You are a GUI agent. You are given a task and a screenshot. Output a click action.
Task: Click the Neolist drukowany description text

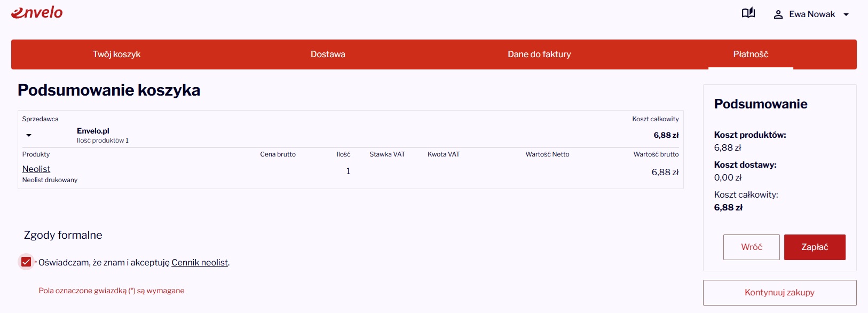[50, 180]
